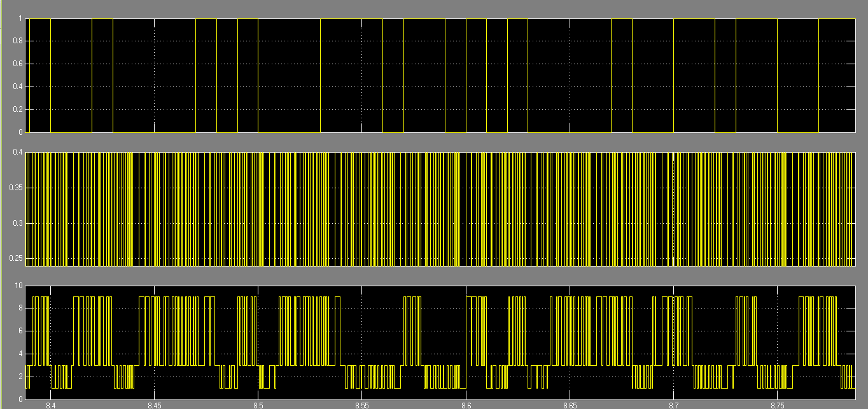Select the 8.45 time-axis tick label
The image size is (868, 409).
click(155, 405)
